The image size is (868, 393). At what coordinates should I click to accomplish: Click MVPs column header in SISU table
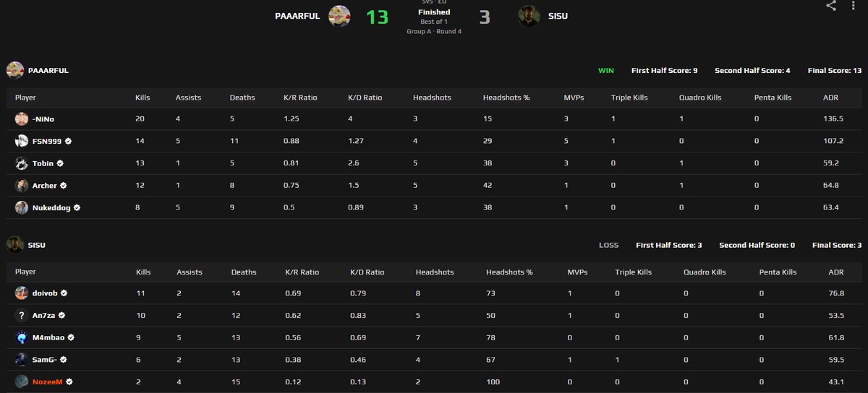[x=577, y=272]
